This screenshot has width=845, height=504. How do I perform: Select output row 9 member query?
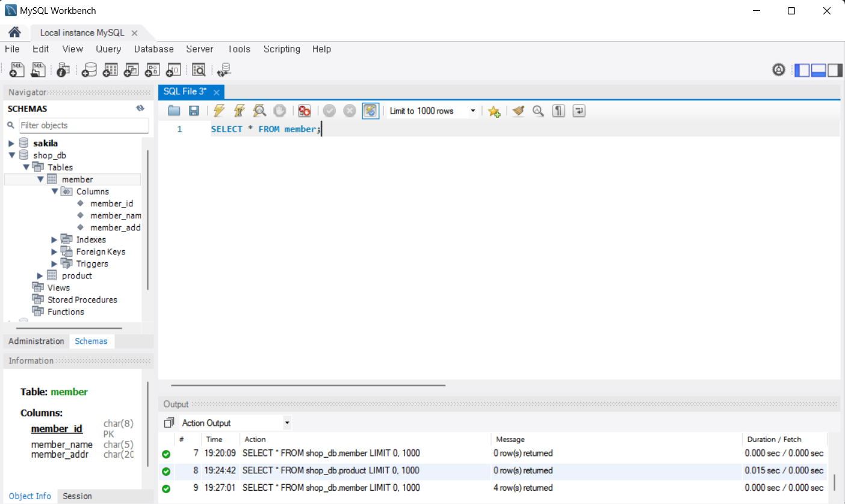(x=492, y=488)
